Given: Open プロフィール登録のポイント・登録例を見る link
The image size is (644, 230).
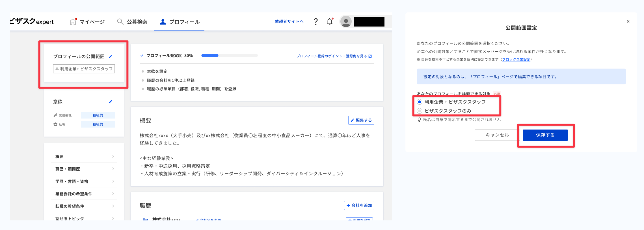Looking at the screenshot, I should pyautogui.click(x=334, y=56).
